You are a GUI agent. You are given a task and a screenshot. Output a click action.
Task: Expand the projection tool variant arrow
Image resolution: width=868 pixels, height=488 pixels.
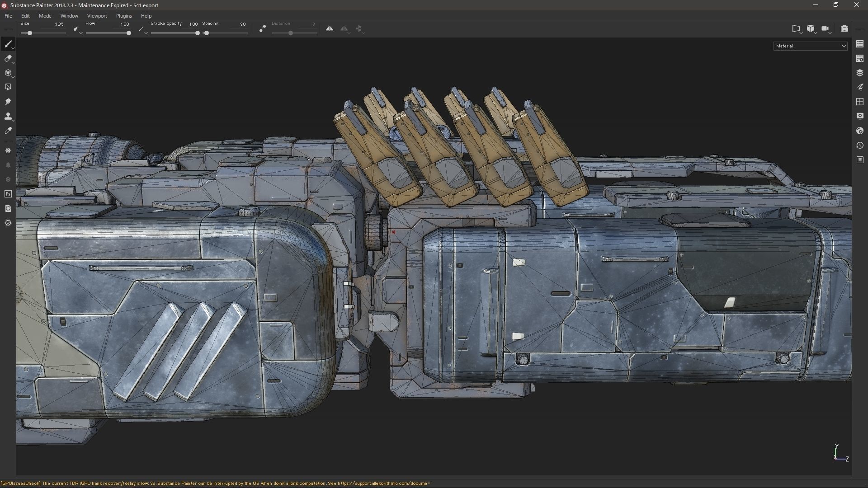coord(14,77)
